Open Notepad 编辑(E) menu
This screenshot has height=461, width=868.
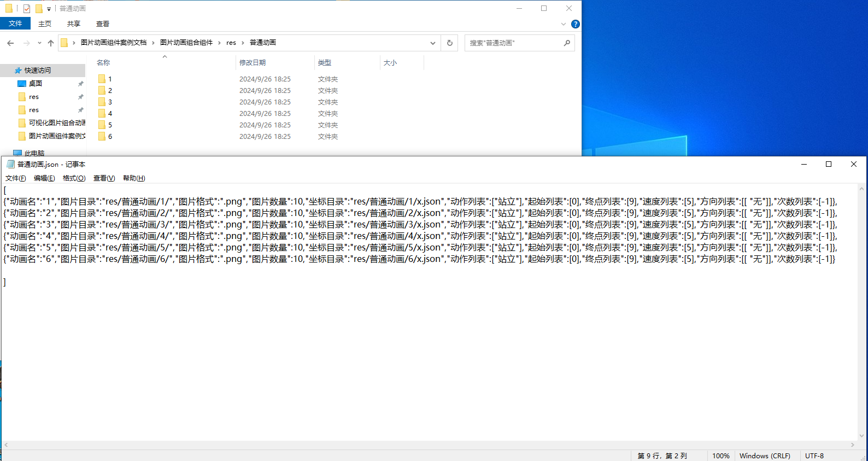pos(44,178)
